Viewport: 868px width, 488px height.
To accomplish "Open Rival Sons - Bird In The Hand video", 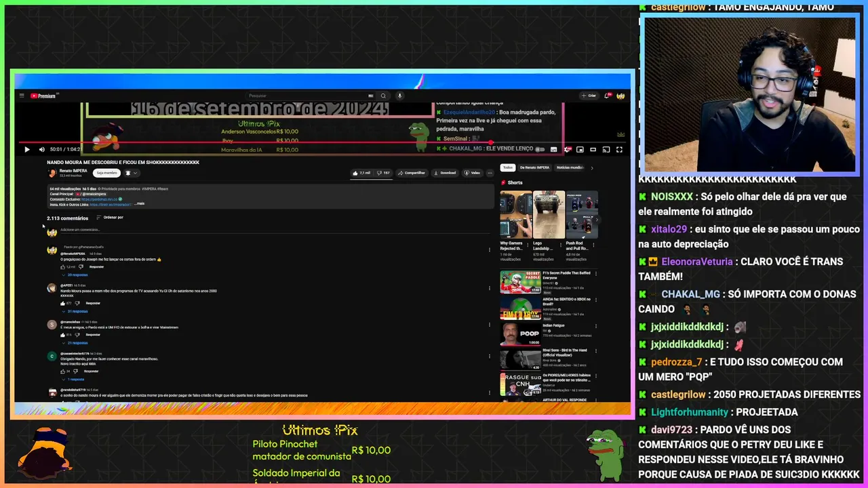I will pyautogui.click(x=520, y=360).
